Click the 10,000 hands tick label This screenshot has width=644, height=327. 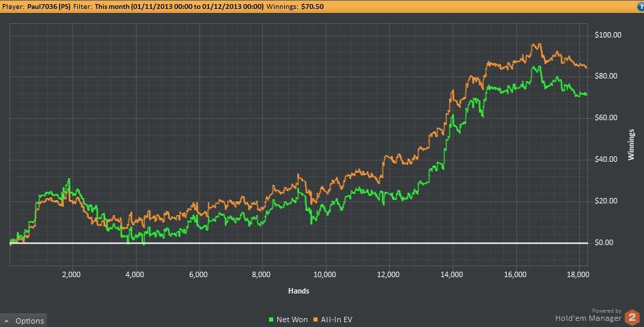point(325,274)
